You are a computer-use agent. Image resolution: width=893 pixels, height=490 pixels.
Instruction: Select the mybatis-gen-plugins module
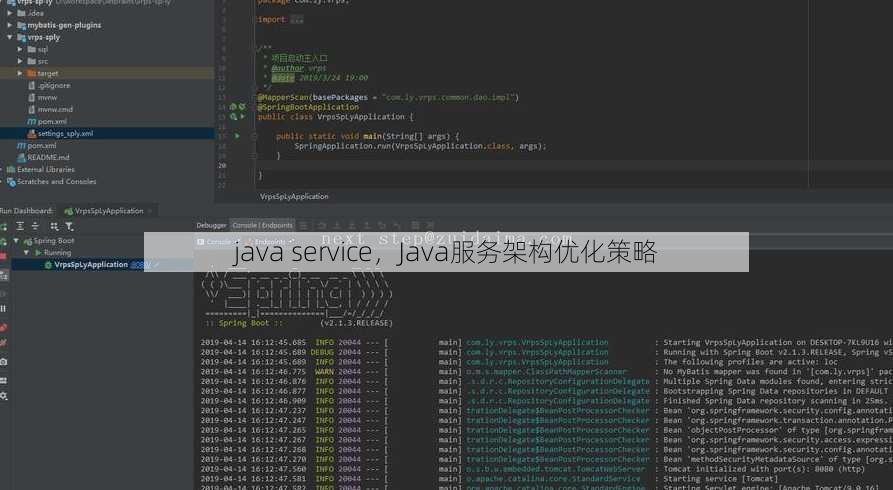pyautogui.click(x=64, y=25)
